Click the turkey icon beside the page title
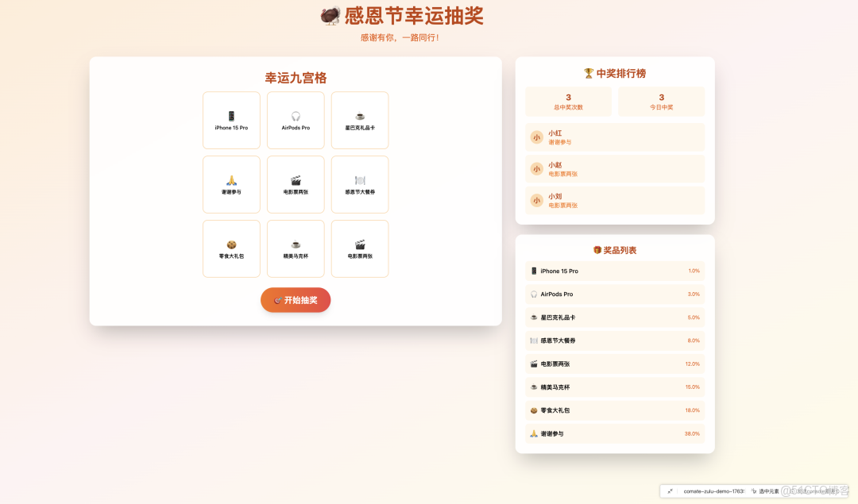 [x=329, y=15]
